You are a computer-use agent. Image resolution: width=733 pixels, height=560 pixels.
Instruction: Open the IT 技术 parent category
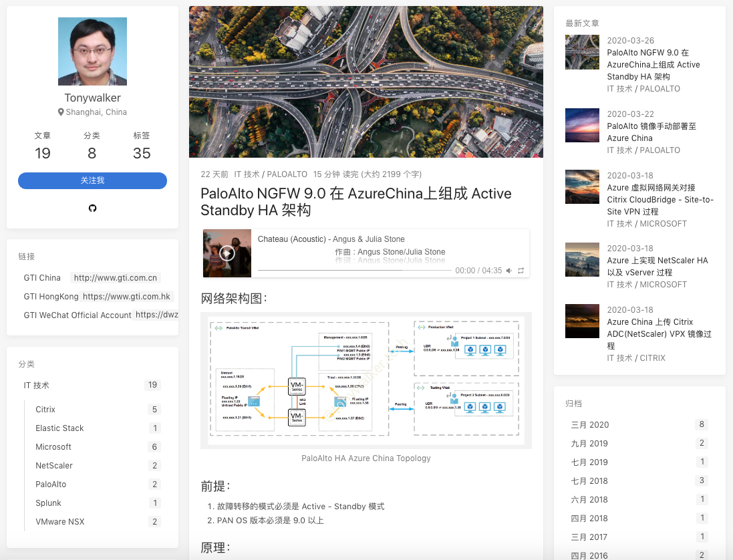click(37, 386)
